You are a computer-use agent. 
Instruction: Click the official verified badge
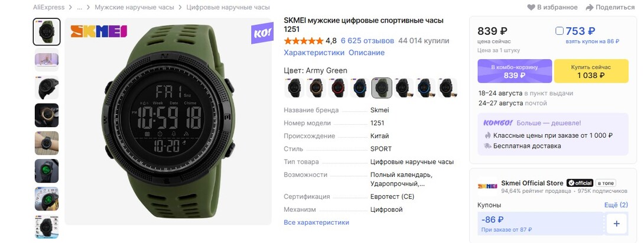click(x=580, y=183)
